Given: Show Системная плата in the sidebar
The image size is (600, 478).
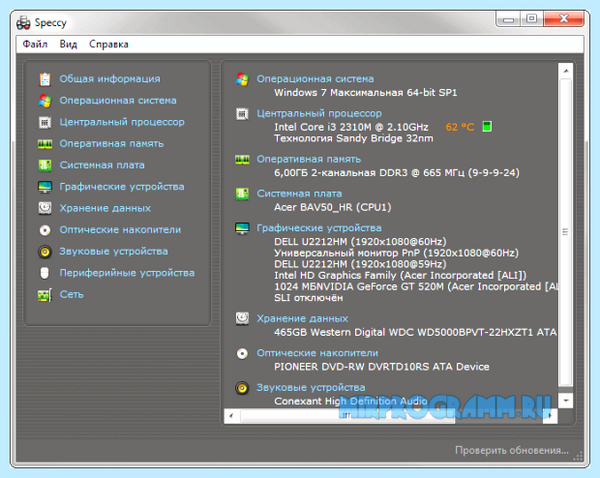Looking at the screenshot, I should coord(102,165).
